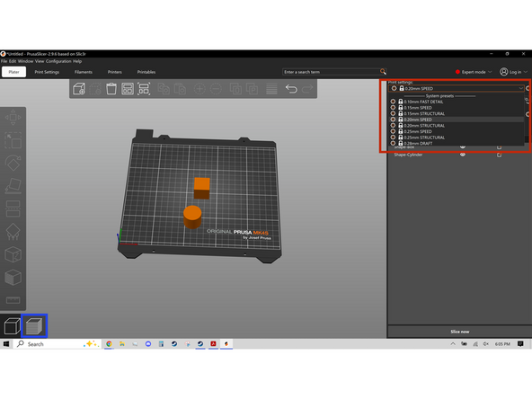Click the edit icon for Shape-Cylinder
Image resolution: width=532 pixels, height=399 pixels.
pos(499,155)
